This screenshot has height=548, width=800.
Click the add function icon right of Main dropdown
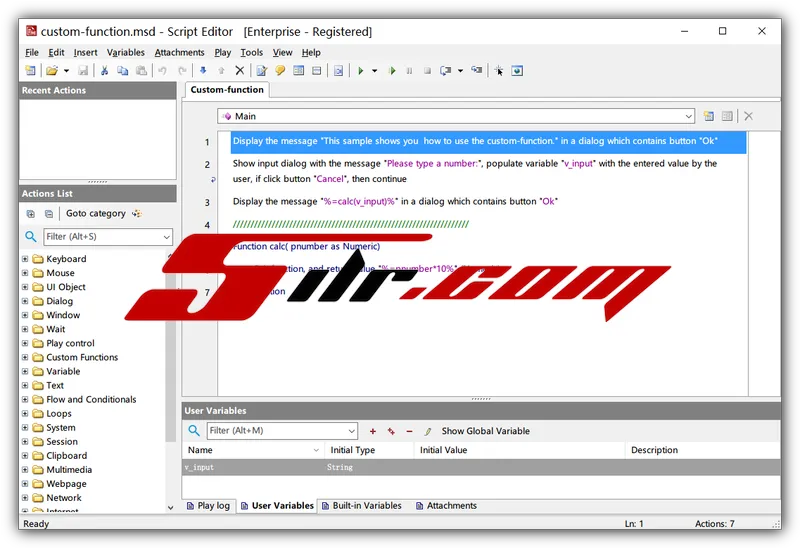pos(708,116)
